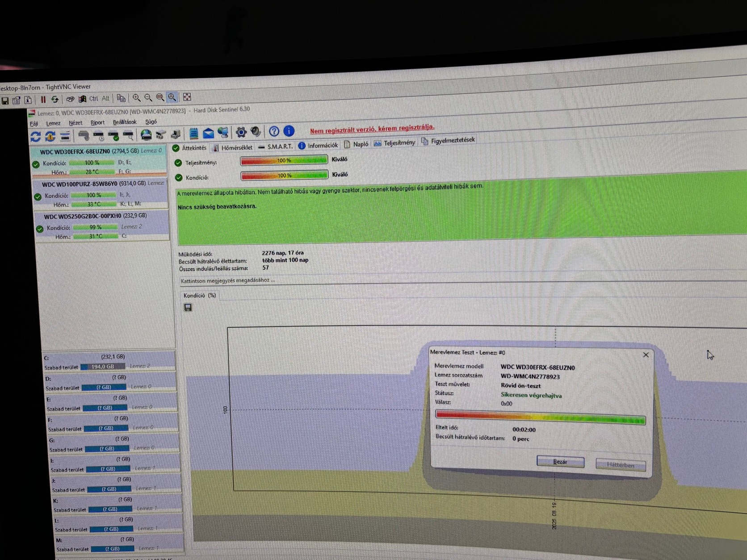The image size is (747, 560).
Task: Open help with question mark icon
Action: tap(274, 131)
